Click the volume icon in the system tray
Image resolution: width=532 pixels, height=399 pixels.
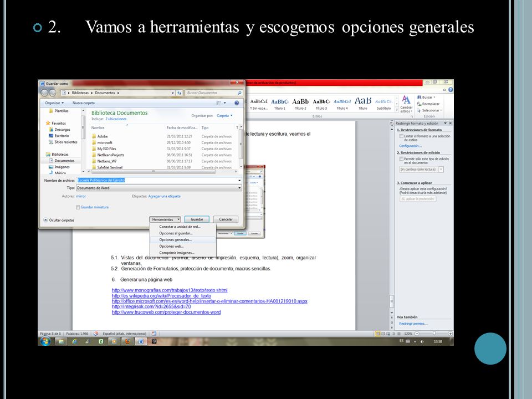pyautogui.click(x=422, y=341)
